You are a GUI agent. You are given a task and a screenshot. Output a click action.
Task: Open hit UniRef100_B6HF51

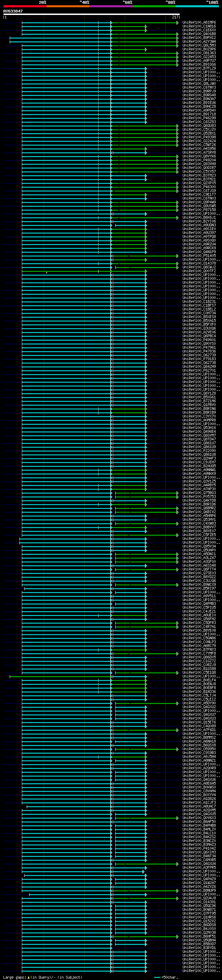199,936
